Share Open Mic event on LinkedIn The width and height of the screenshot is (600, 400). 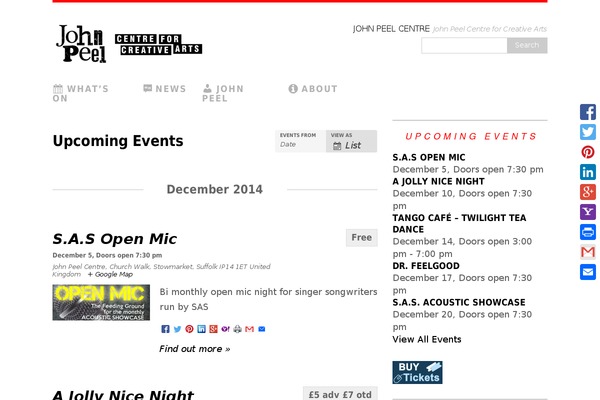point(201,329)
